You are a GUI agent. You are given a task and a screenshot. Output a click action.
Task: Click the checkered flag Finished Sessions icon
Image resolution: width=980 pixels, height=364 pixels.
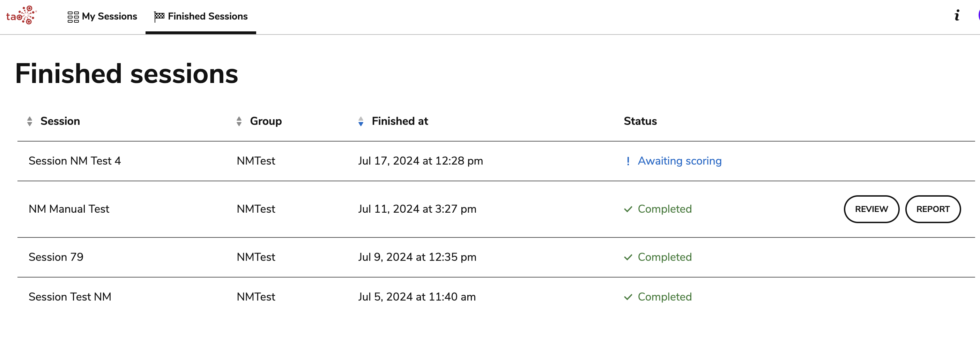(x=158, y=16)
